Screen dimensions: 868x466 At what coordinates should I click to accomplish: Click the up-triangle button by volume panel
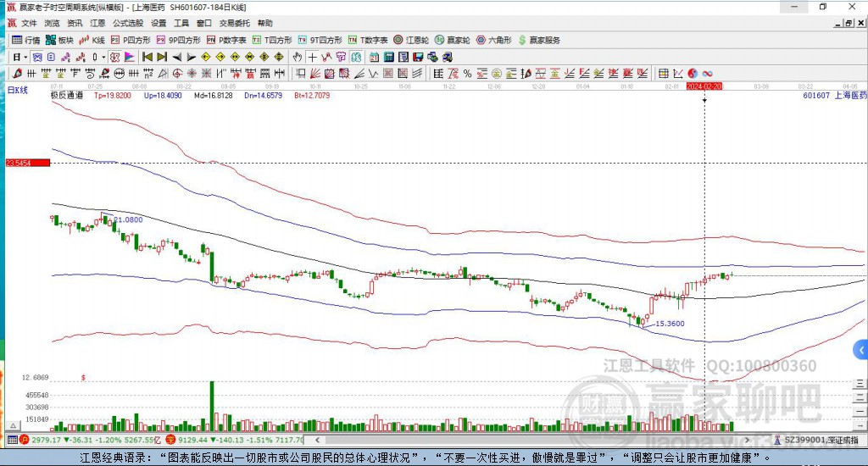(14, 425)
